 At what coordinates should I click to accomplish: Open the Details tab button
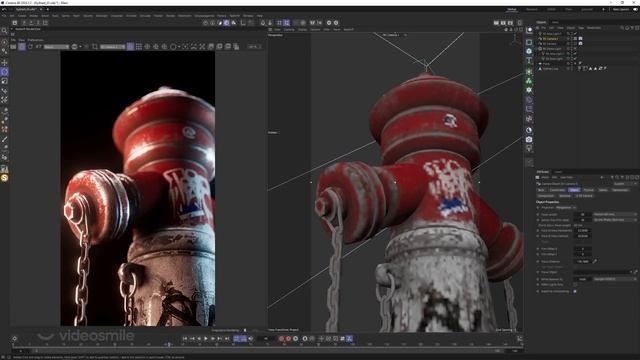coord(603,190)
